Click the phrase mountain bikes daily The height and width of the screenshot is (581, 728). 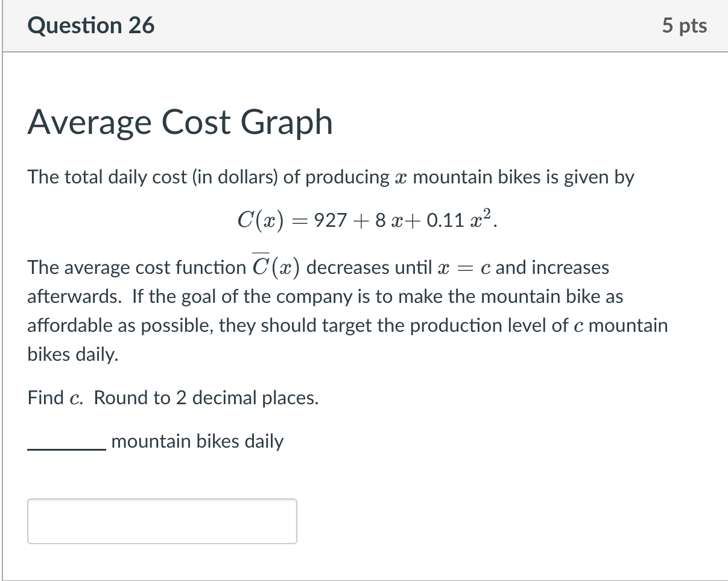[197, 441]
